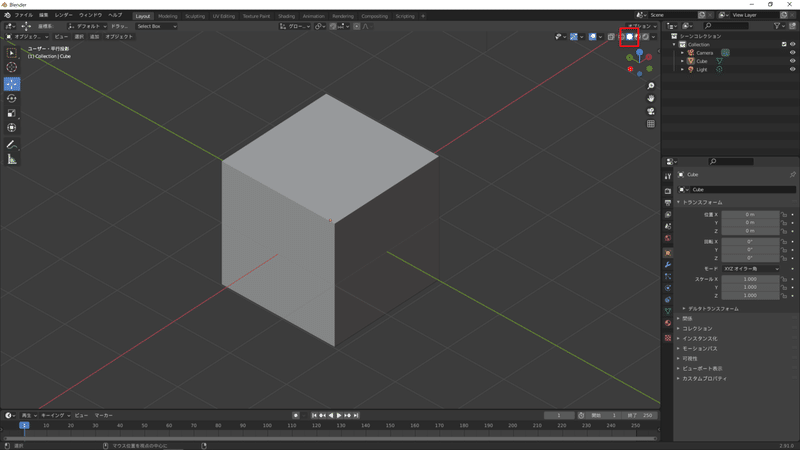
Task: Open the XYZ オイラー角 rotation mode dropdown
Action: point(751,269)
